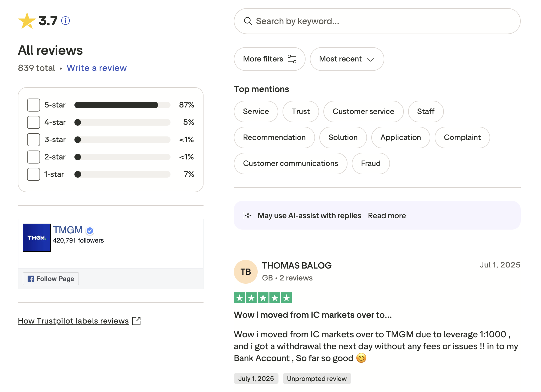Viewport: 541px width, 392px height.
Task: Click the TMGM blue logo thumbnail
Action: pyautogui.click(x=37, y=238)
